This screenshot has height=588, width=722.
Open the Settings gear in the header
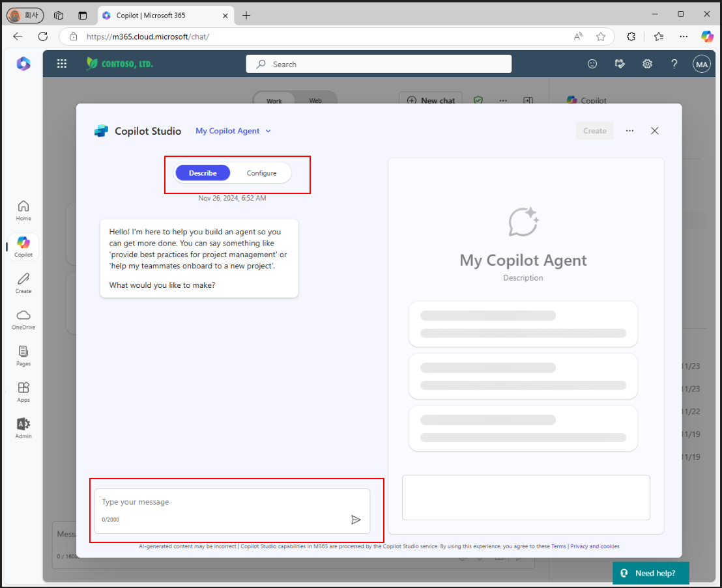[647, 64]
